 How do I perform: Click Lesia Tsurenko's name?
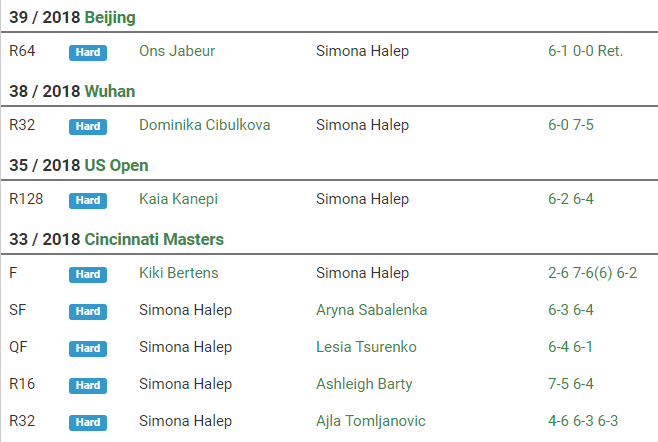366,347
